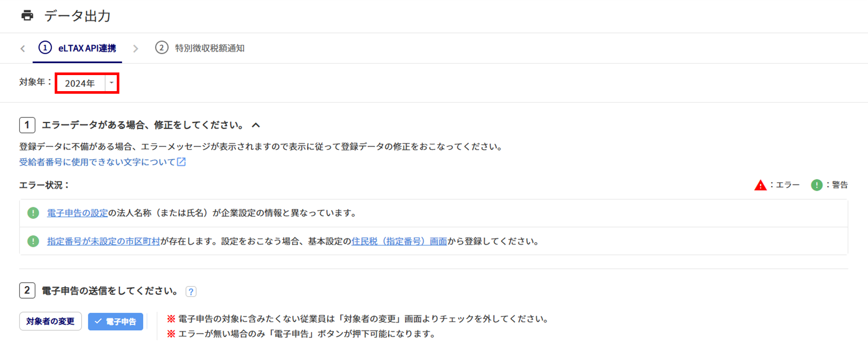This screenshot has width=868, height=345.
Task: Open the 電子申告の設定 link
Action: pyautogui.click(x=77, y=213)
